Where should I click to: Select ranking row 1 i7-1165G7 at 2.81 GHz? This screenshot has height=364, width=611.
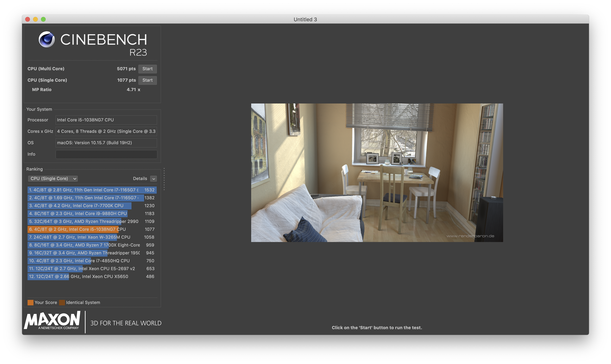click(92, 190)
